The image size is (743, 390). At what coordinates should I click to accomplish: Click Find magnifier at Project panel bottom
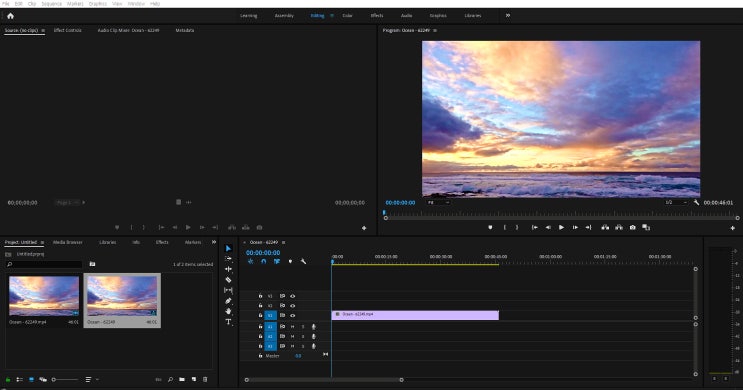[170, 380]
